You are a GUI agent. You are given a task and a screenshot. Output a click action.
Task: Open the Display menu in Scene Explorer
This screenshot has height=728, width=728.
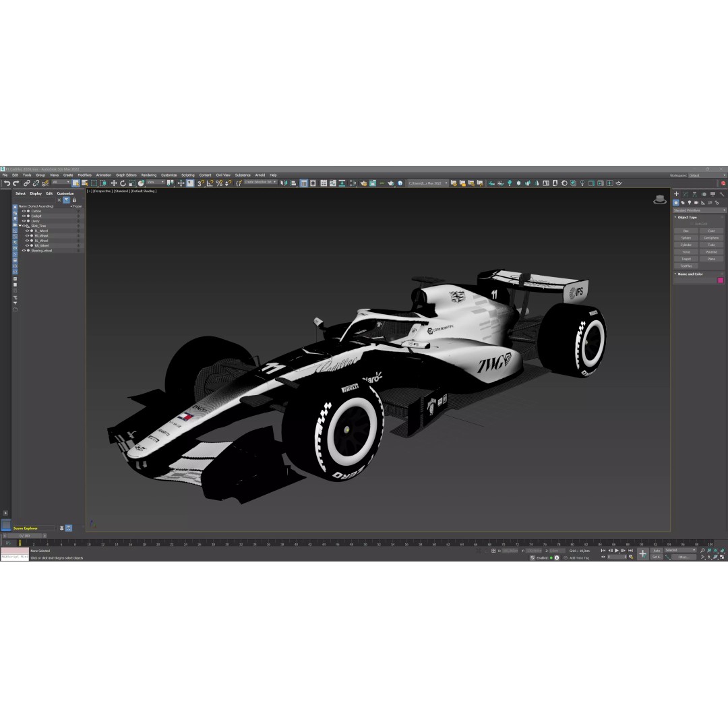click(36, 193)
